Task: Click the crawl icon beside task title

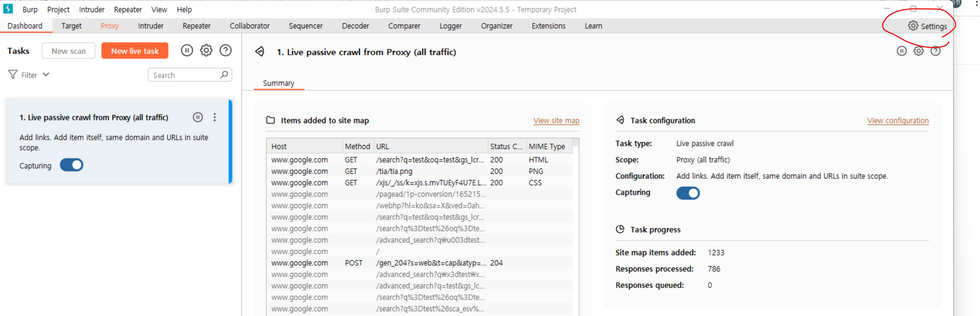Action: coord(260,51)
